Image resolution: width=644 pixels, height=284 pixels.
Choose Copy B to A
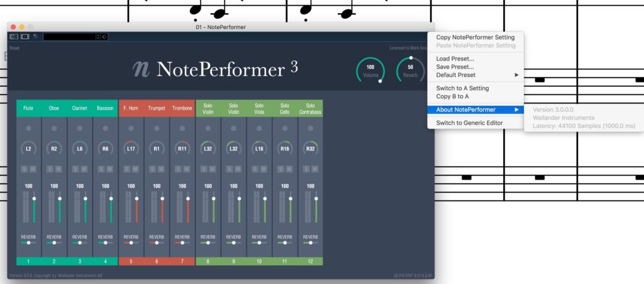point(475,96)
